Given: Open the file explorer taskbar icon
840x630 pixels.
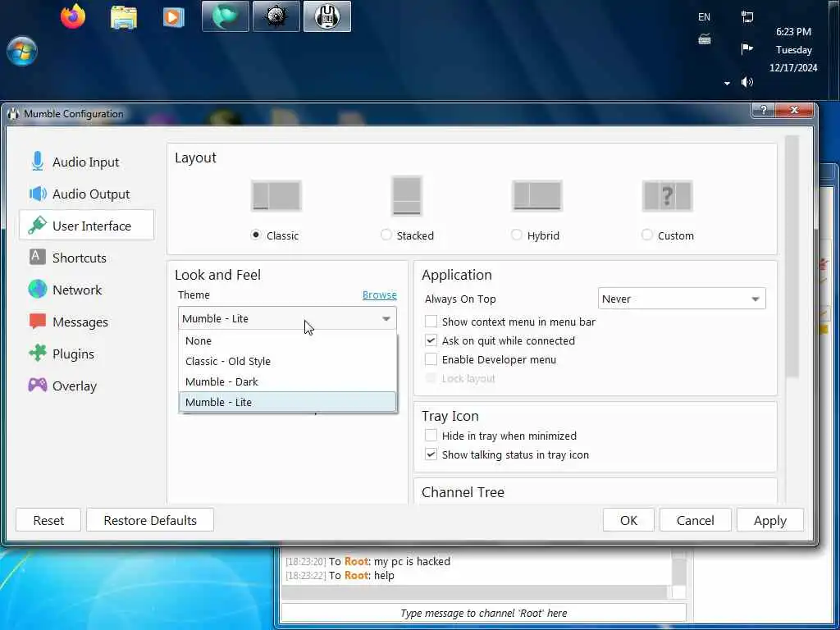Looking at the screenshot, I should click(x=123, y=17).
